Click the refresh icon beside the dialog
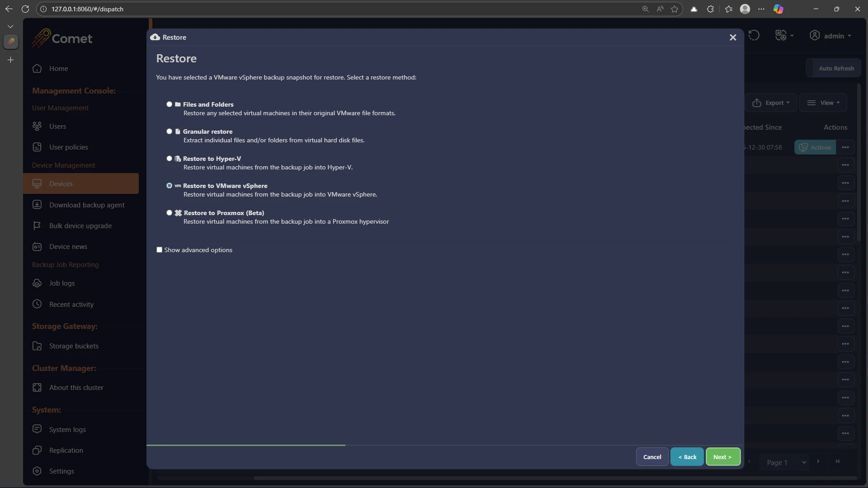The height and width of the screenshot is (488, 868). [754, 35]
